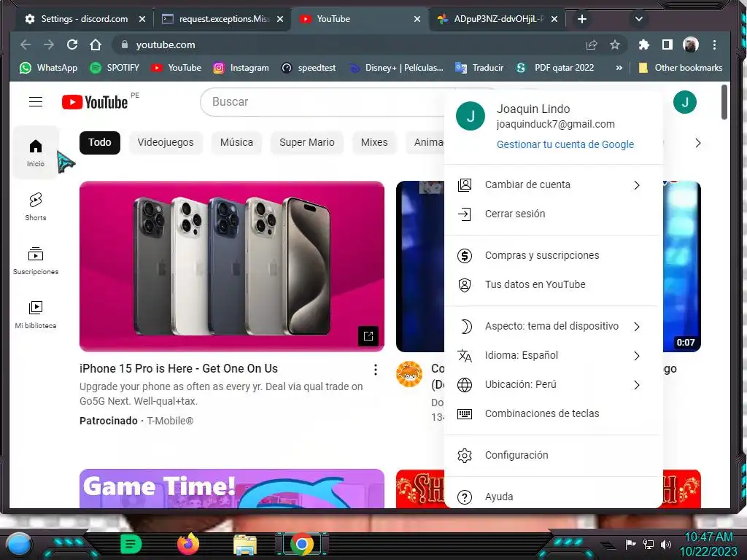Open the Instagram bookmark

pos(241,68)
